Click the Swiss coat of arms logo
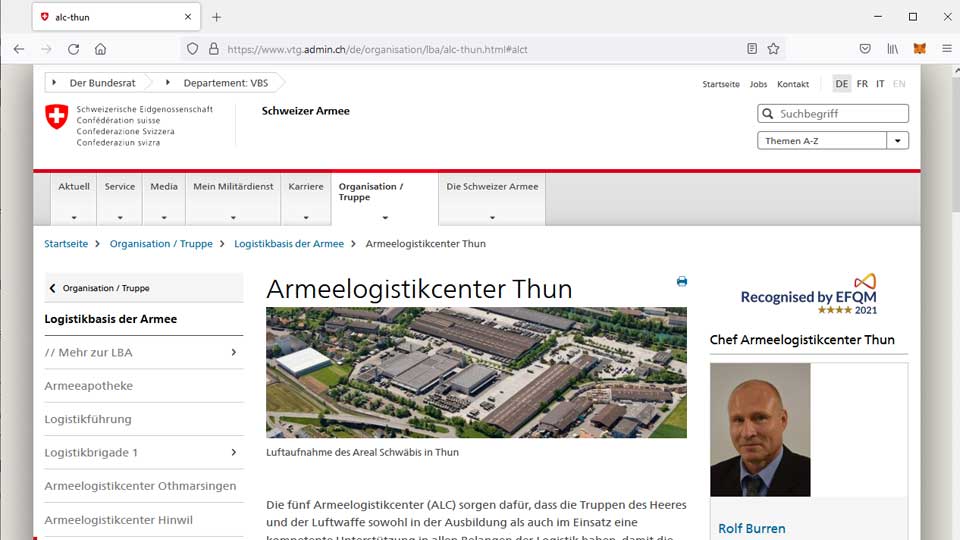 [x=57, y=116]
